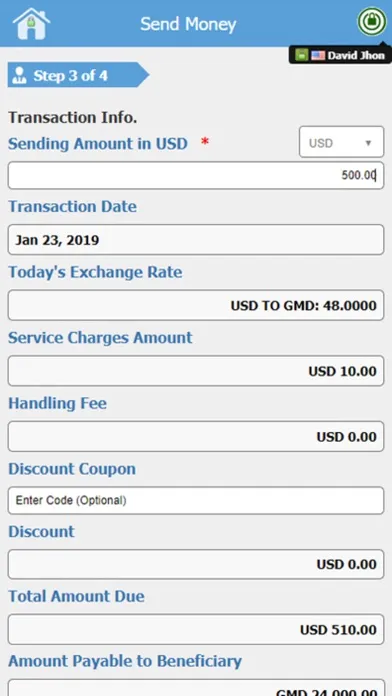Tap the home icon in header
This screenshot has height=696, width=392.
(x=31, y=24)
